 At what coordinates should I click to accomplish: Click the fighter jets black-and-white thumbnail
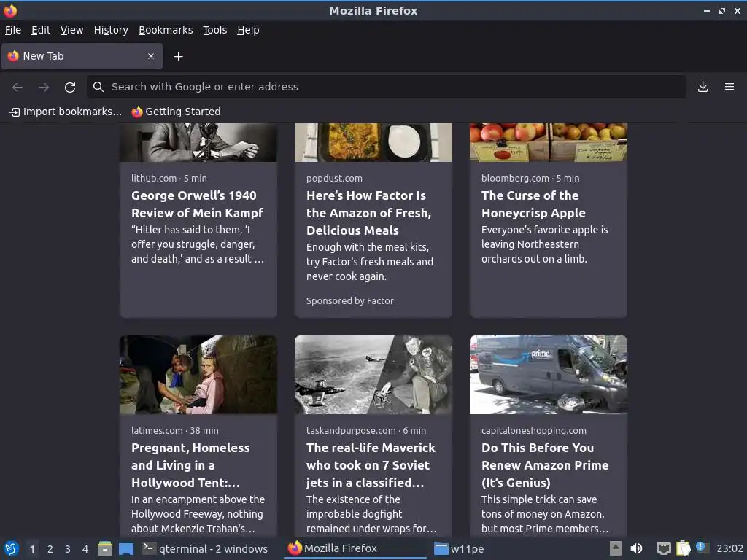coord(373,375)
